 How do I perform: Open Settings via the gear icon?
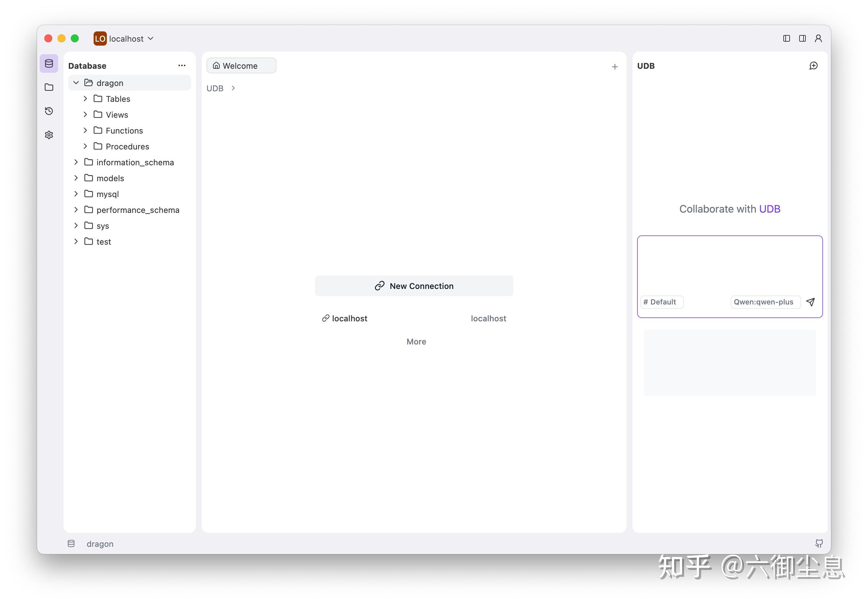coord(49,135)
